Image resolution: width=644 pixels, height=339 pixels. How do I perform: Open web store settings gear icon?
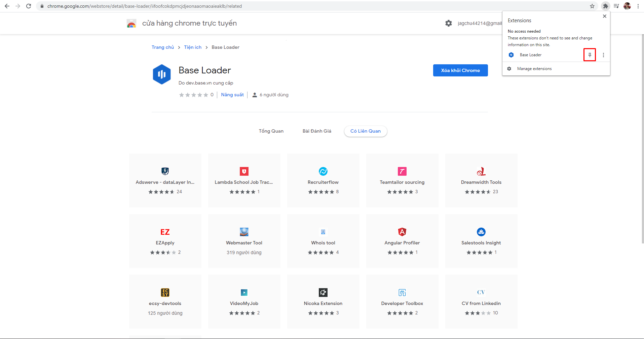click(x=449, y=23)
